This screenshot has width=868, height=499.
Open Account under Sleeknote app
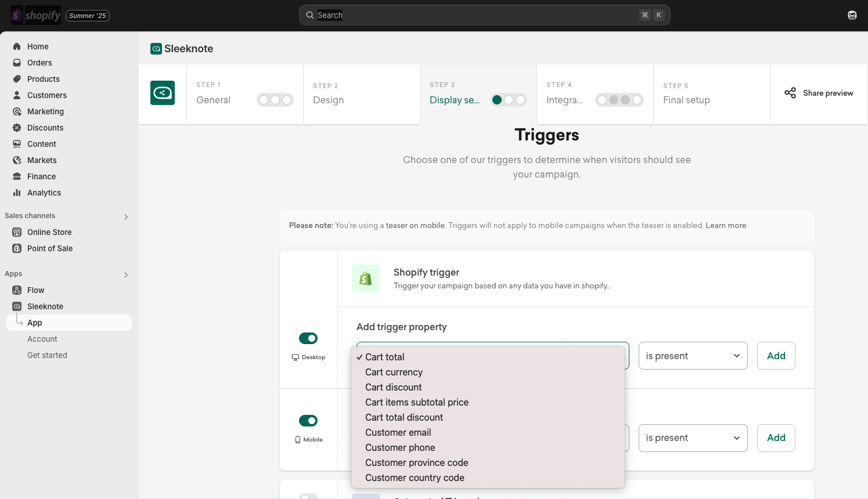click(42, 339)
